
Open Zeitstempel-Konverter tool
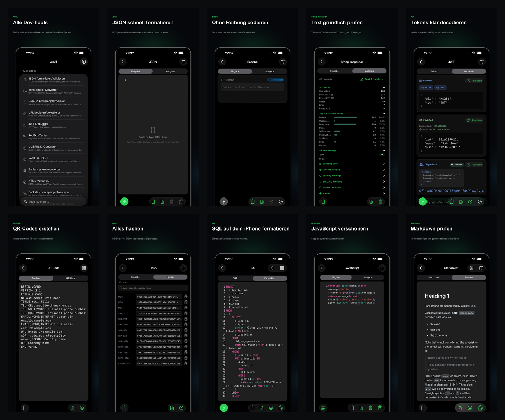(x=54, y=91)
